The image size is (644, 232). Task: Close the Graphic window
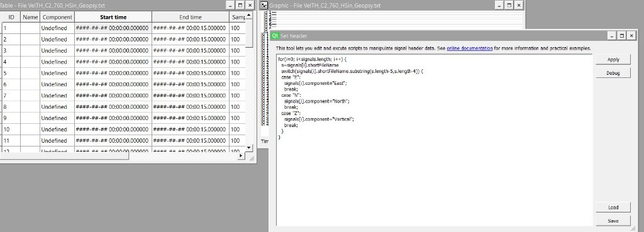pyautogui.click(x=519, y=5)
